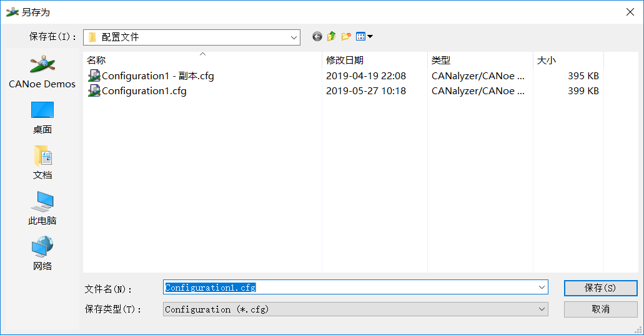This screenshot has width=644, height=335.
Task: Expand the 文件名 filename dropdown arrow
Action: pos(542,288)
